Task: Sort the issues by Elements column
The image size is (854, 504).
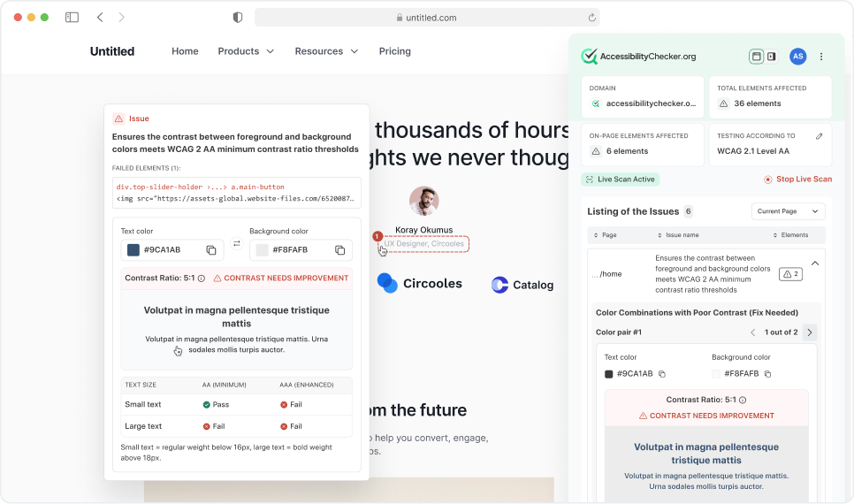Action: 791,235
